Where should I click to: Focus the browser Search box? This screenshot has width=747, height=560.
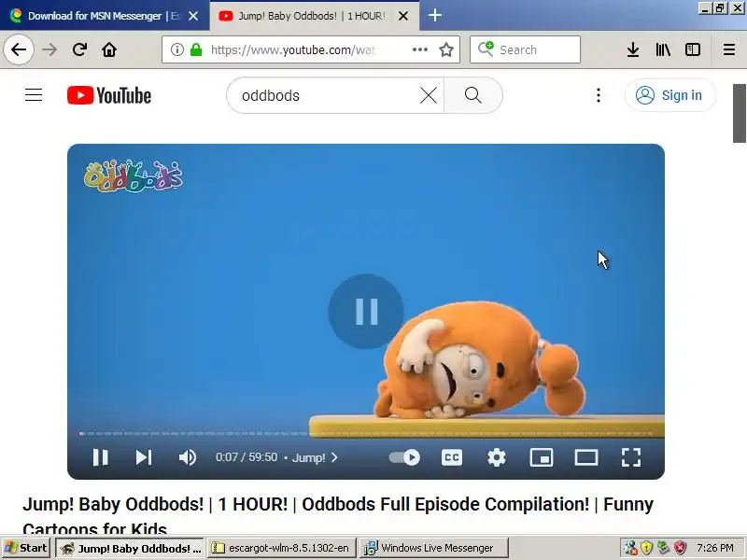[x=525, y=49]
